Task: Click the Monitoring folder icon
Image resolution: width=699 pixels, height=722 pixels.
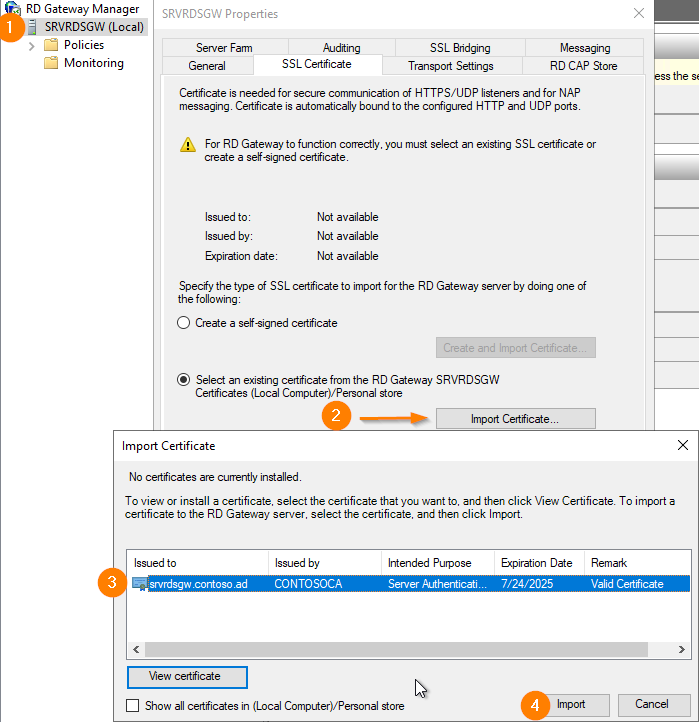Action: click(51, 63)
